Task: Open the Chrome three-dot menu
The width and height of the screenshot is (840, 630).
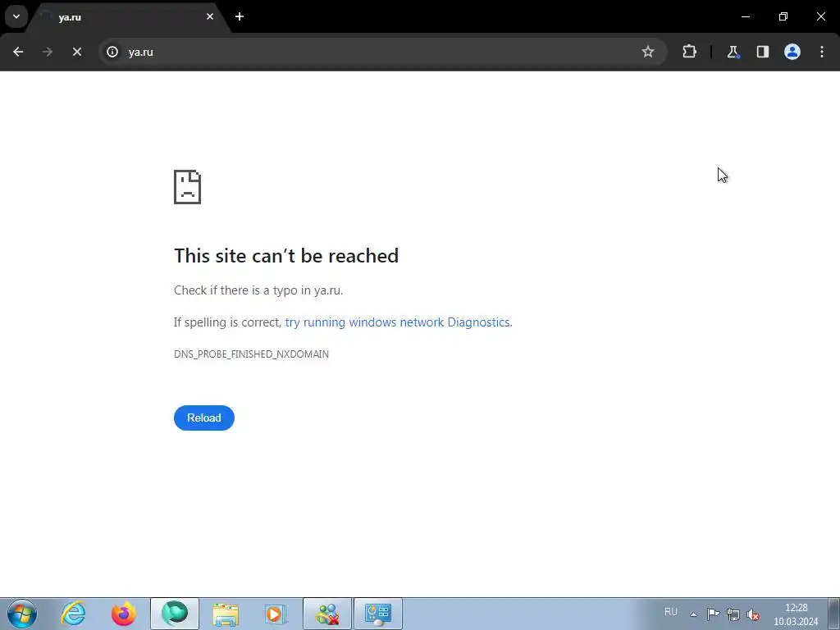Action: coord(822,52)
